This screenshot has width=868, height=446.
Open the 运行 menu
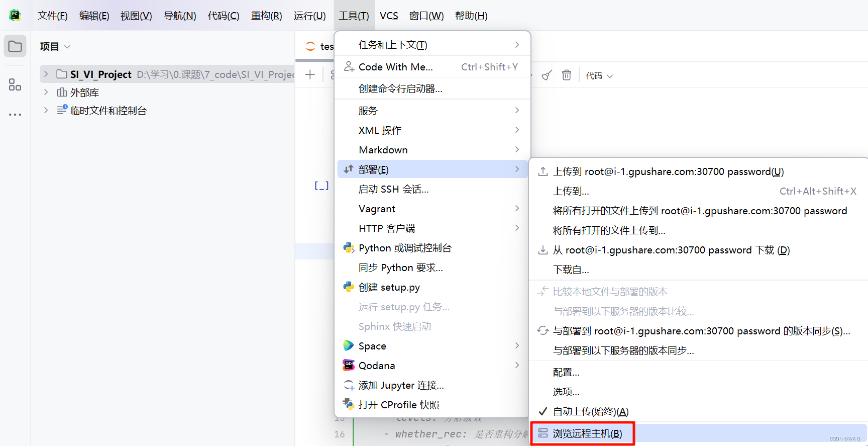(310, 16)
